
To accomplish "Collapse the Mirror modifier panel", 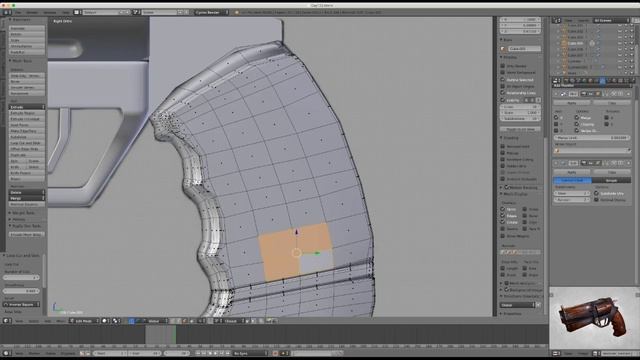I will 556,93.
